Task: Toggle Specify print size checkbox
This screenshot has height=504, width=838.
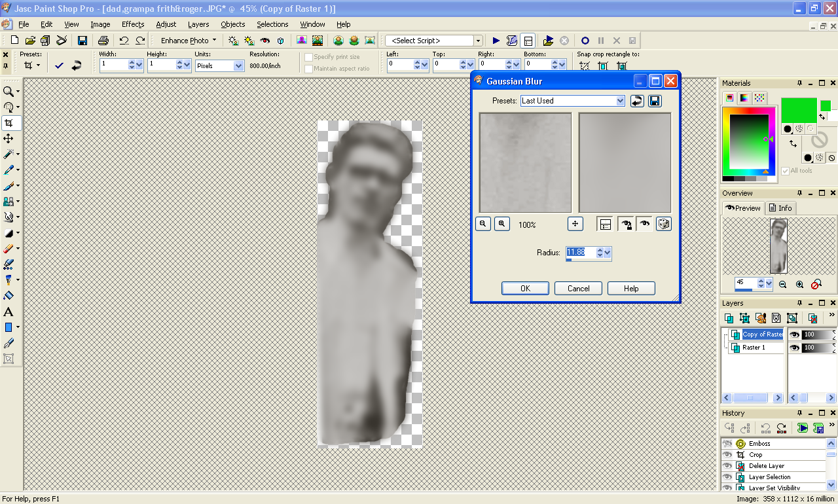Action: 308,57
